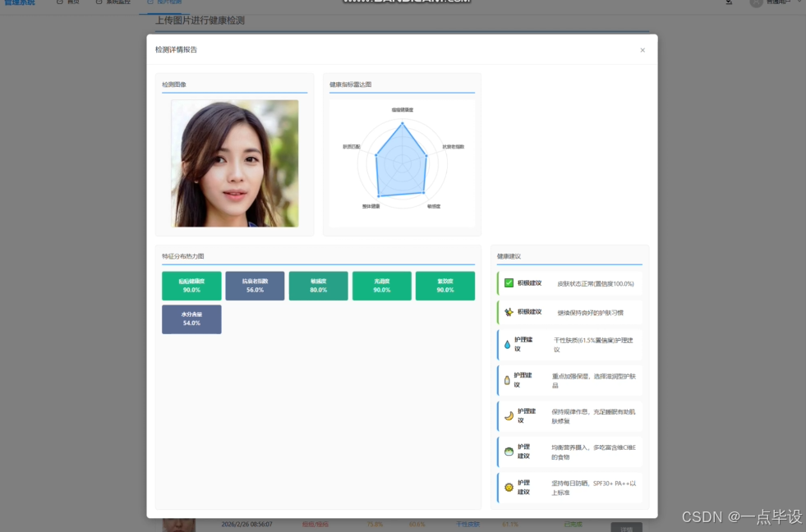Click the radar data point on 敏感度 axis
The image size is (806, 532).
(x=424, y=193)
